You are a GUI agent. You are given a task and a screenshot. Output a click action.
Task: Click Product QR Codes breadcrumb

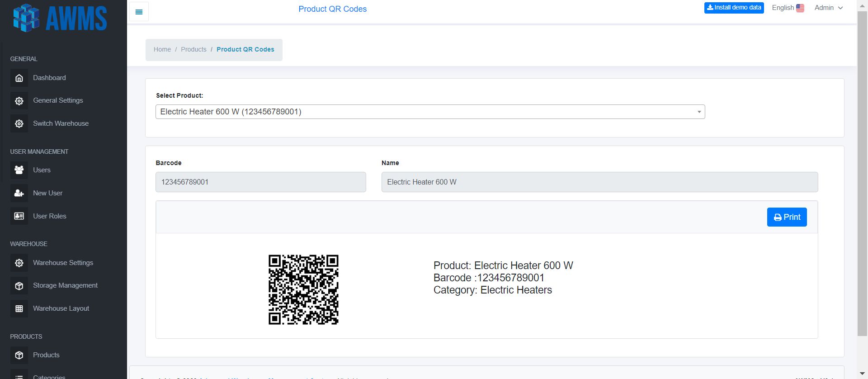245,49
